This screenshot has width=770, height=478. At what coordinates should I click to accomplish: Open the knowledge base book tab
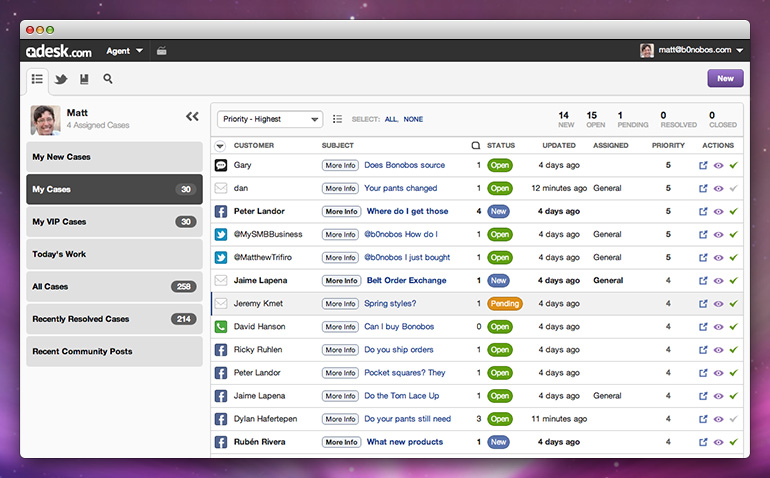tap(84, 79)
